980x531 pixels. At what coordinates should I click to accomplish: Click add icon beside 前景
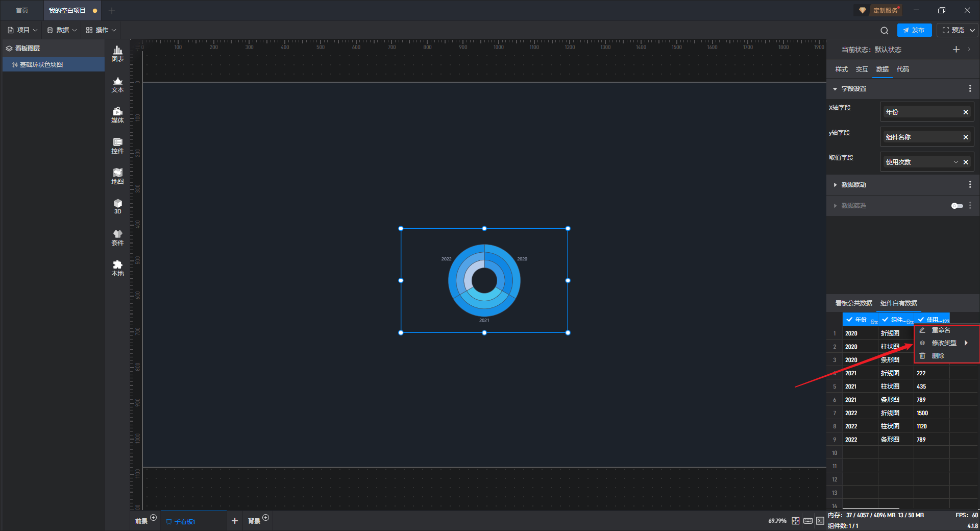[x=153, y=518]
